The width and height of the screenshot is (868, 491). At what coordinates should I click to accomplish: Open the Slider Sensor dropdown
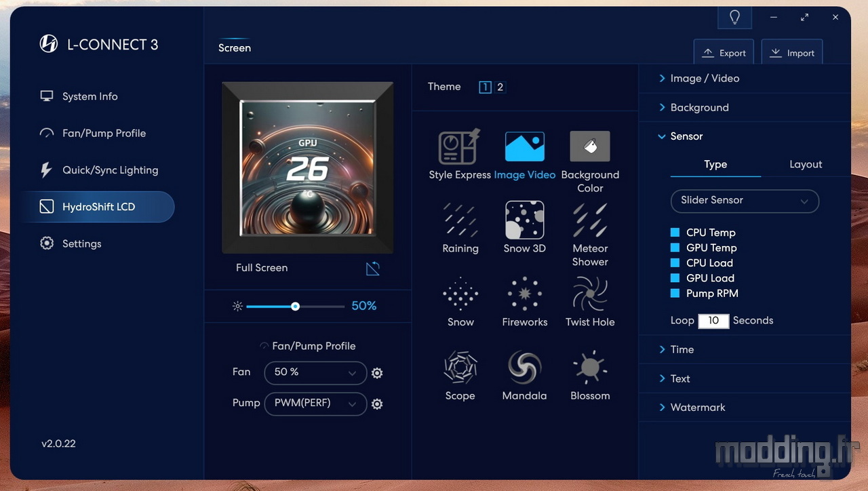(745, 201)
